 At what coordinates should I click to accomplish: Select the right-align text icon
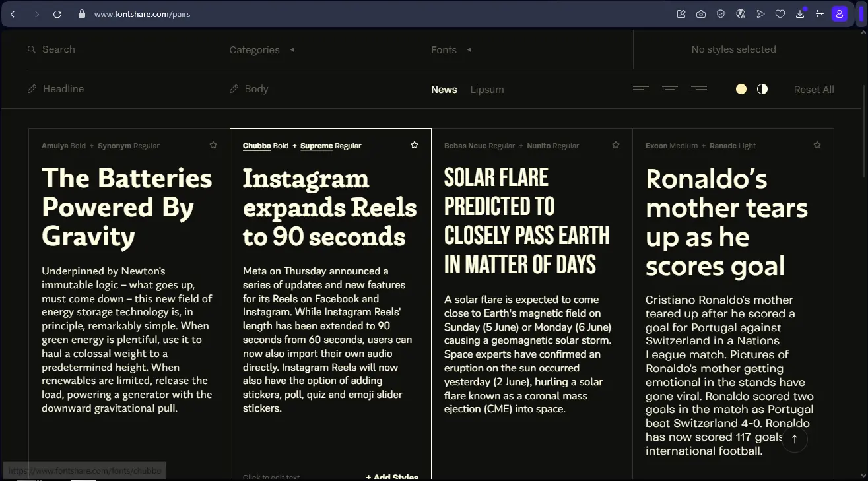click(699, 89)
